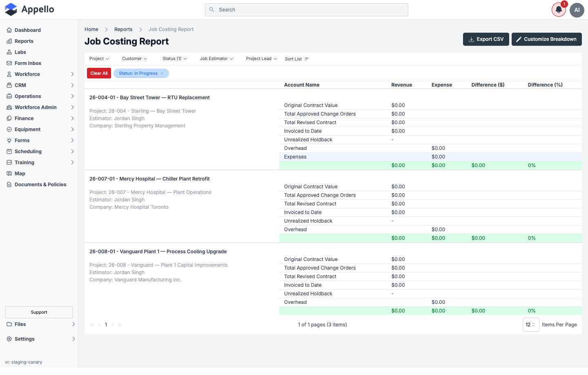Click the Sort List icon
Viewport: 588px width, 375px height.
coord(307,59)
